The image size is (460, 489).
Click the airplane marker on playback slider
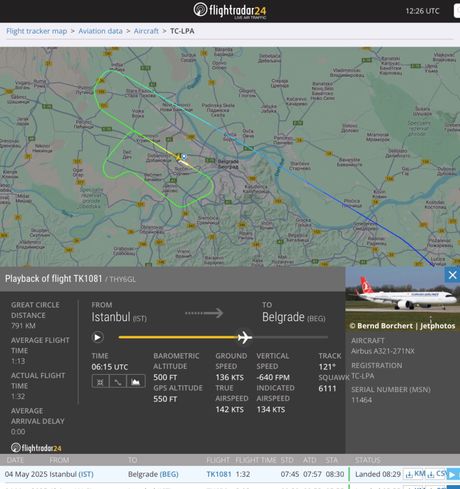click(x=245, y=337)
